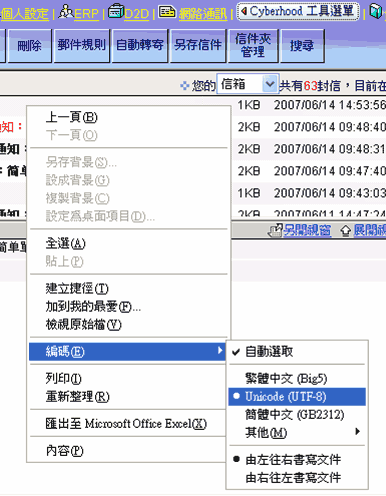Select 繁體中文 (Big5) encoding
Screen dimensions: 386x496
297,379
